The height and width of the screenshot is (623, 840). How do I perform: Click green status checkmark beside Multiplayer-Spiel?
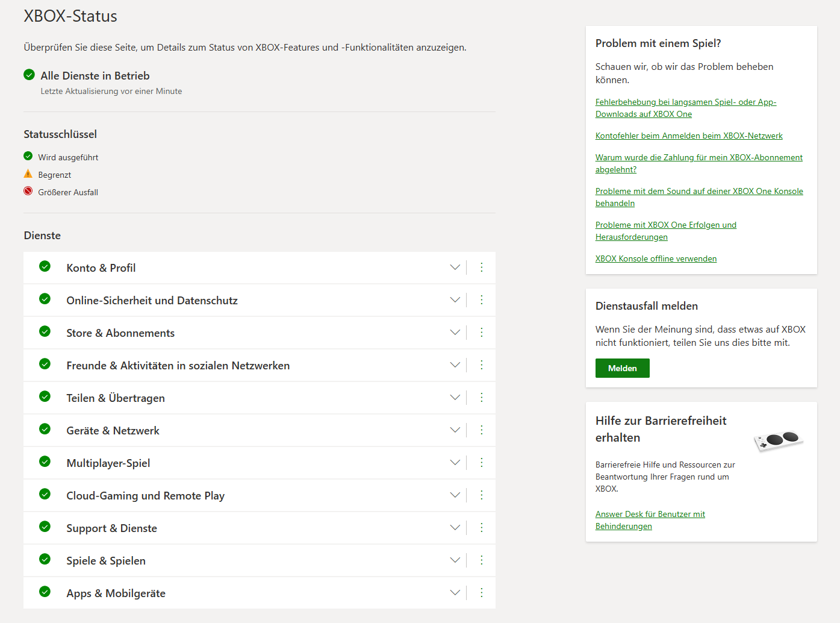click(45, 462)
